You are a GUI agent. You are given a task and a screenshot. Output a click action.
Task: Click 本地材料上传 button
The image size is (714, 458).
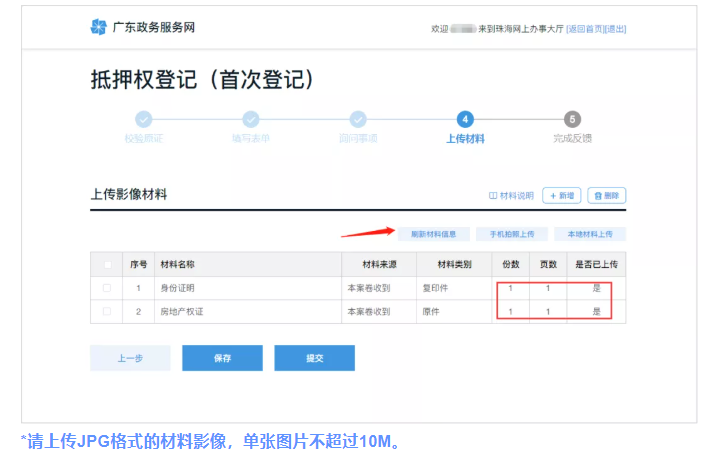pyautogui.click(x=589, y=234)
